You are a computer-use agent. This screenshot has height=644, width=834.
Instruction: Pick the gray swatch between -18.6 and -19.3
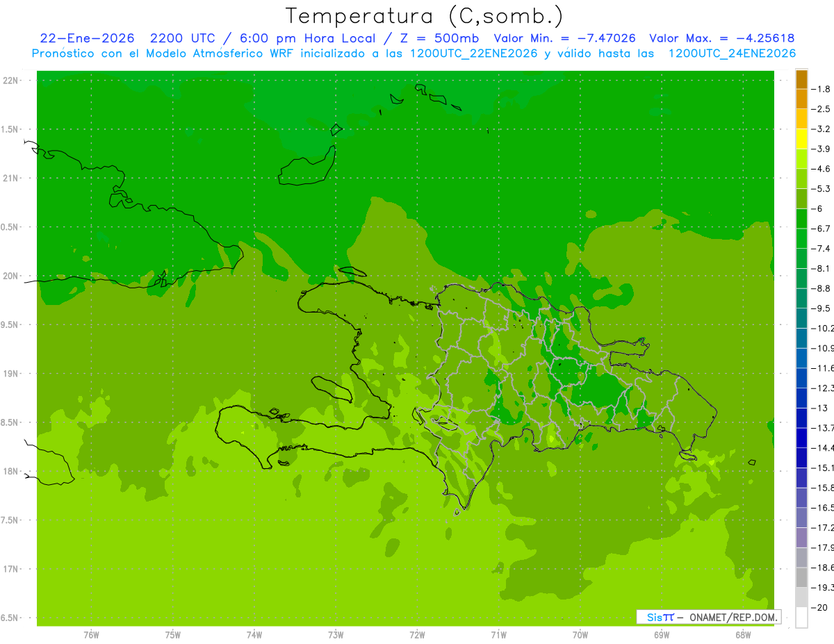tap(801, 577)
